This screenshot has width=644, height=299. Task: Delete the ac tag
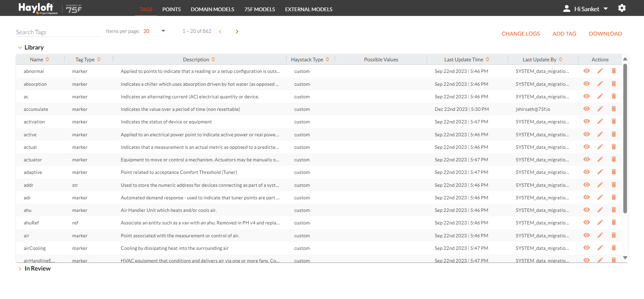click(x=614, y=96)
